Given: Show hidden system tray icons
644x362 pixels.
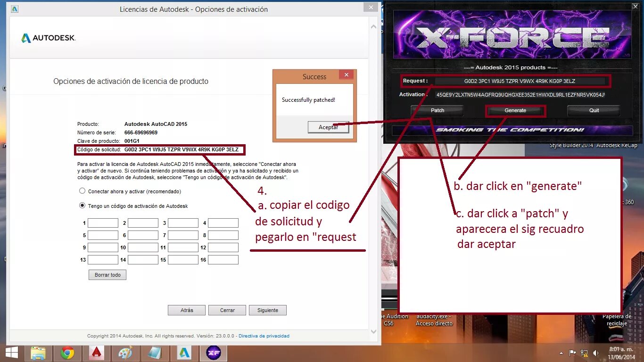Looking at the screenshot, I should point(561,353).
